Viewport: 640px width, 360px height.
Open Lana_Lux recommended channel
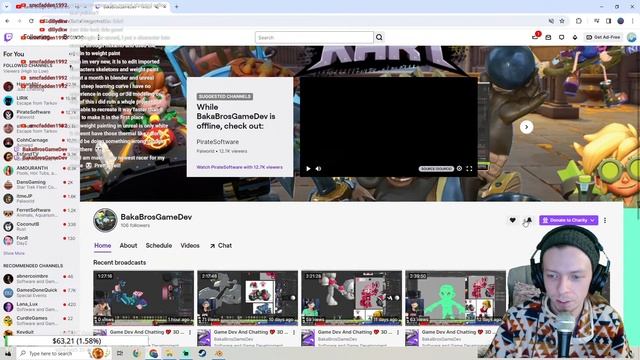40,307
